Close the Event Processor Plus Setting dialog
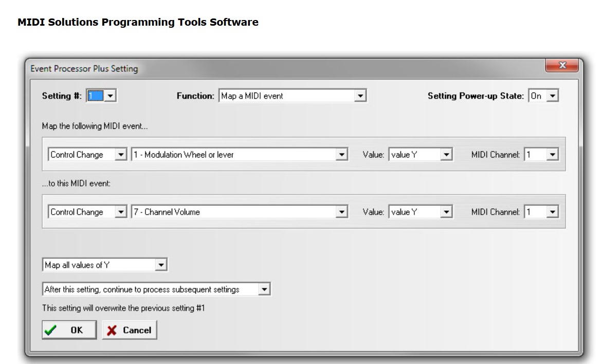 562,65
